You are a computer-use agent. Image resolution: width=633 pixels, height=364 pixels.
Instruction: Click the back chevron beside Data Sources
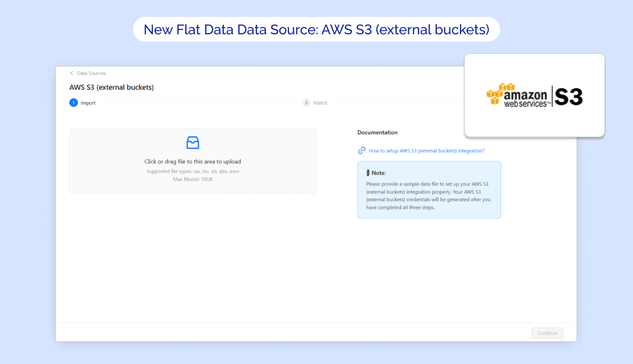pyautogui.click(x=72, y=73)
